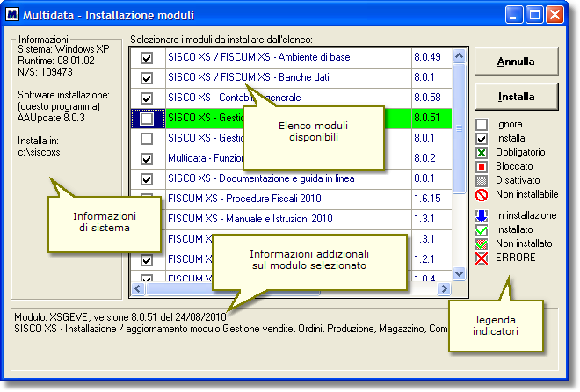Check the module checkbox in the second 8.0.1 row
The height and width of the screenshot is (392, 580).
147,139
